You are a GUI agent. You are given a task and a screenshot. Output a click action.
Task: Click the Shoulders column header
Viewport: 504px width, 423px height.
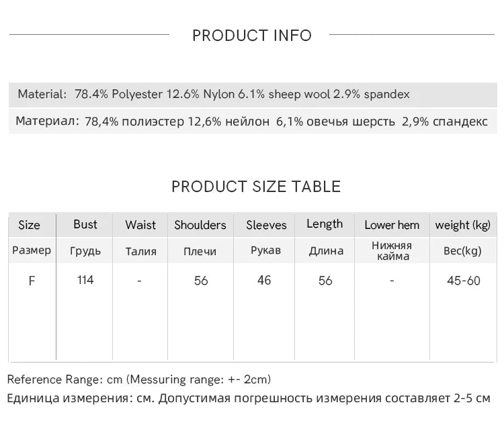point(200,225)
